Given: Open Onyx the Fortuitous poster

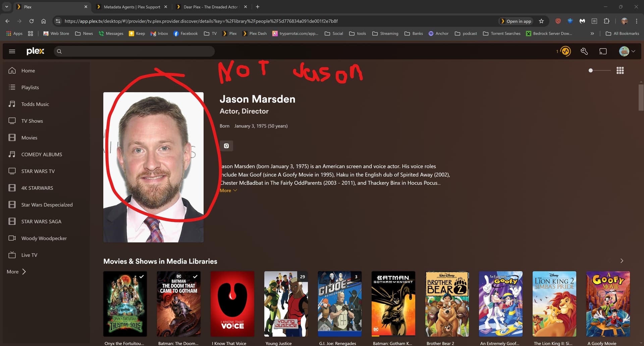Looking at the screenshot, I should click(x=125, y=304).
